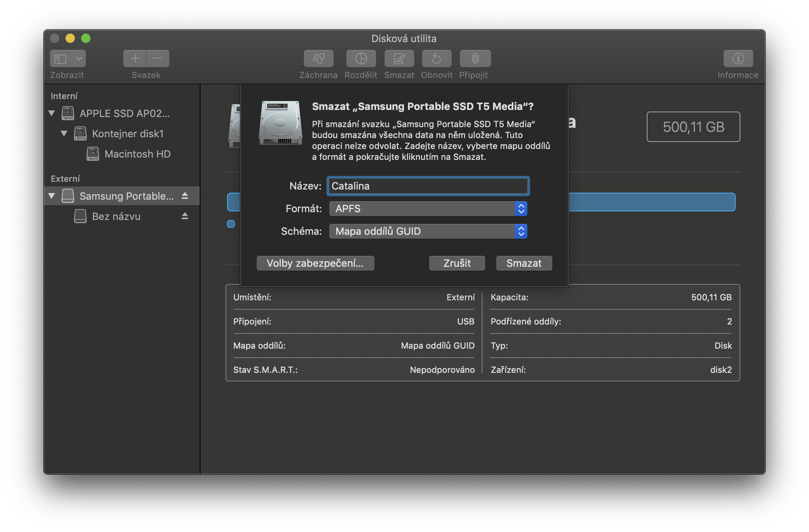Click the Disková utilita window title
The image size is (809, 532).
click(404, 39)
